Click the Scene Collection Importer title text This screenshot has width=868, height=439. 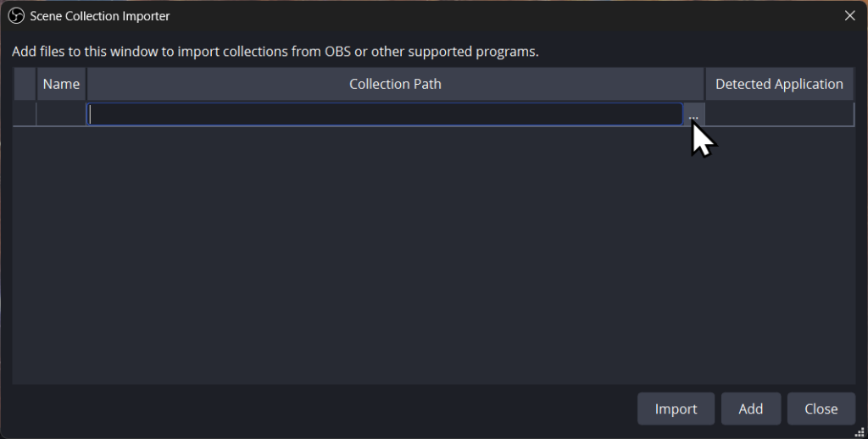pyautogui.click(x=100, y=16)
